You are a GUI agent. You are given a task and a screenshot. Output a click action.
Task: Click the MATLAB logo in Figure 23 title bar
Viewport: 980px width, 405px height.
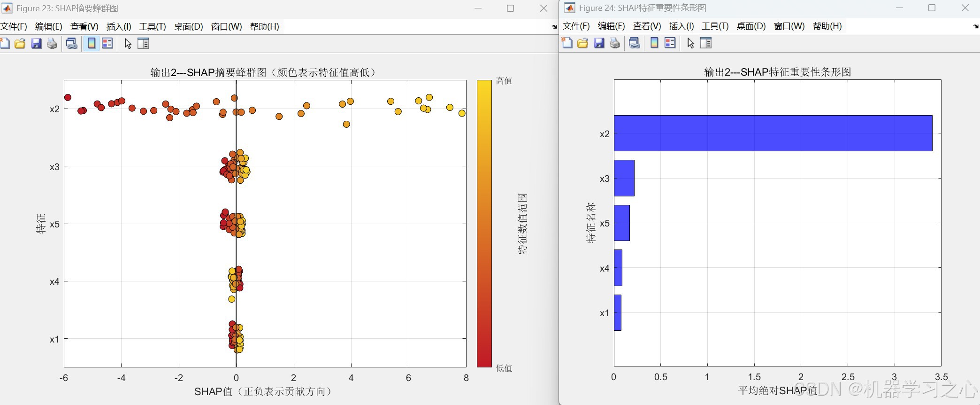[x=7, y=8]
